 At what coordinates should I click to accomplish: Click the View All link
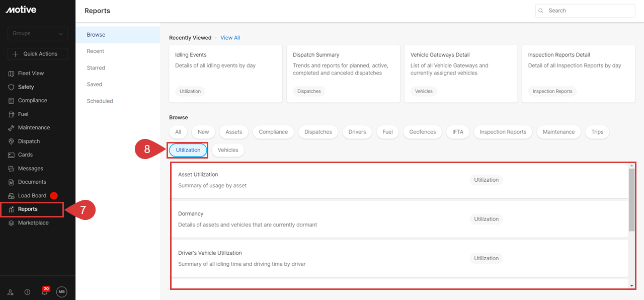[x=230, y=38]
